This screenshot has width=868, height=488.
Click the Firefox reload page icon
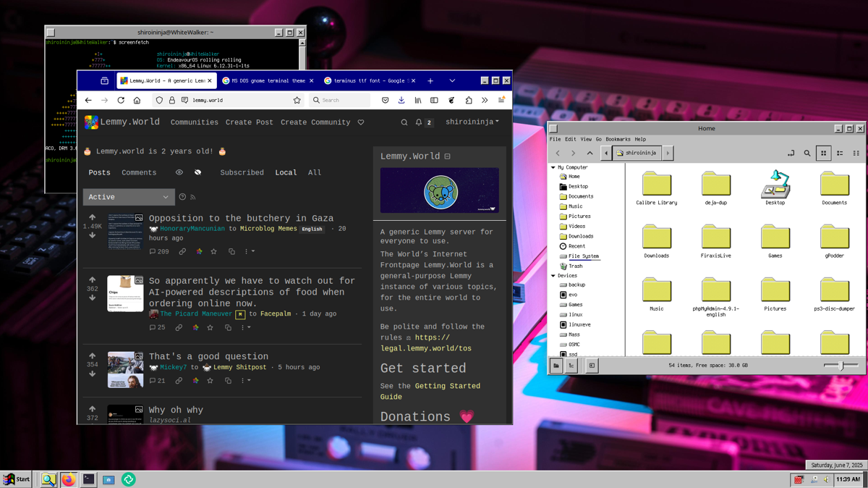[121, 101]
